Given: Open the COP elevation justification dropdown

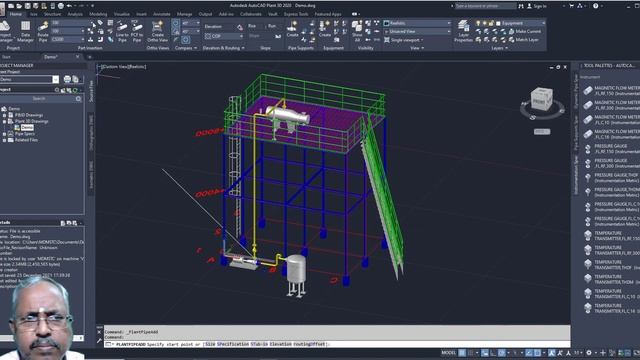Looking at the screenshot, I should click(224, 36).
